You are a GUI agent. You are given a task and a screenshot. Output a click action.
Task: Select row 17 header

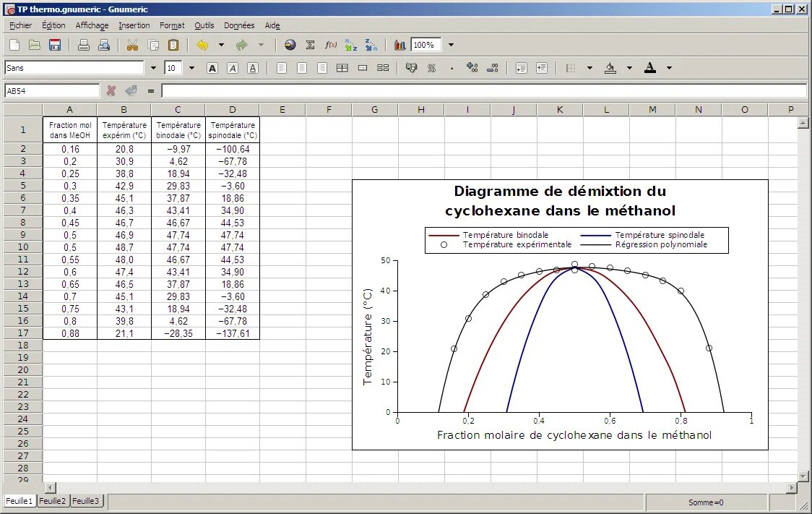tap(23, 333)
